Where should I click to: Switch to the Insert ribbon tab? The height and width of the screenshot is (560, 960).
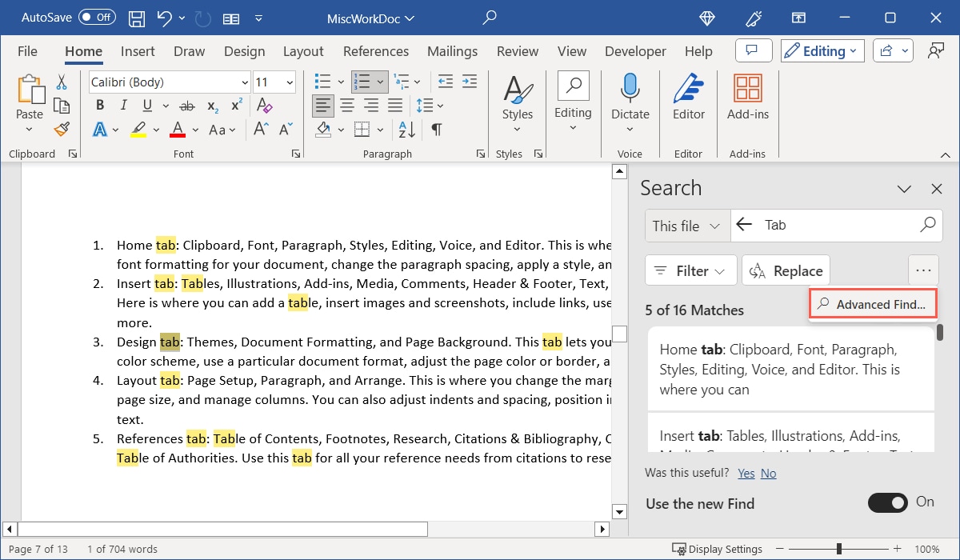pos(137,50)
